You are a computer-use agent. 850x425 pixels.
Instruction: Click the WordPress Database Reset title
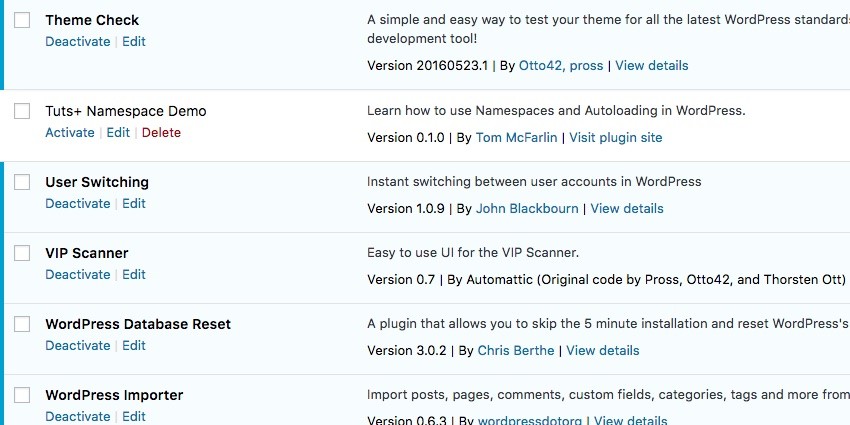138,324
